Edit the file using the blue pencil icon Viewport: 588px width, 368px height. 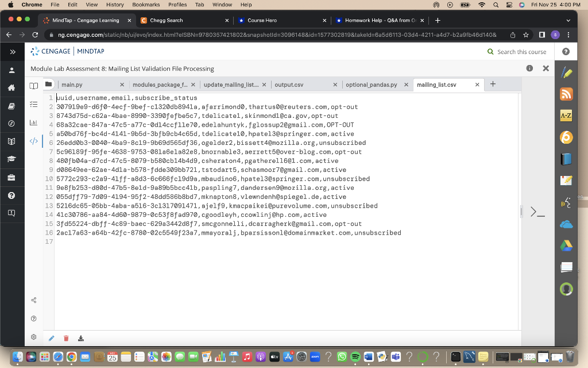pyautogui.click(x=51, y=338)
